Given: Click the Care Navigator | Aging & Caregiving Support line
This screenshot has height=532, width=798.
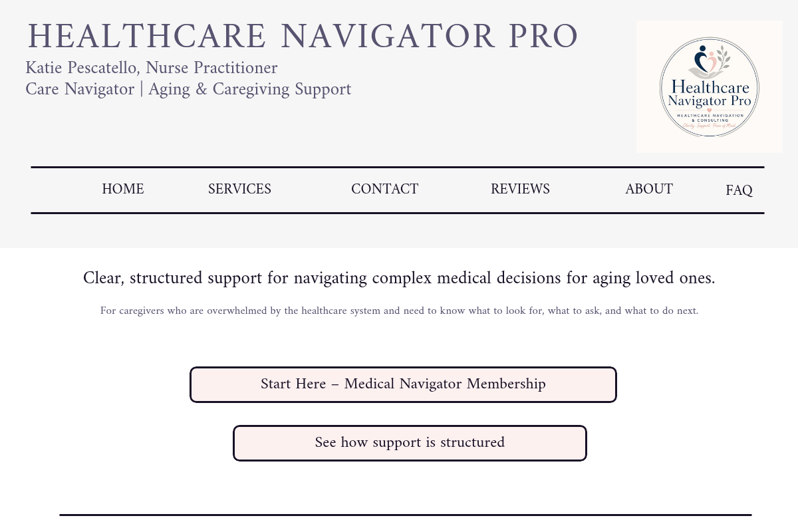Looking at the screenshot, I should 188,90.
